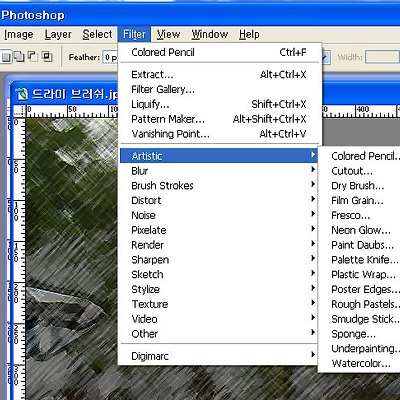
Task: Select the highlighted Artistic submenu entry
Action: 219,156
